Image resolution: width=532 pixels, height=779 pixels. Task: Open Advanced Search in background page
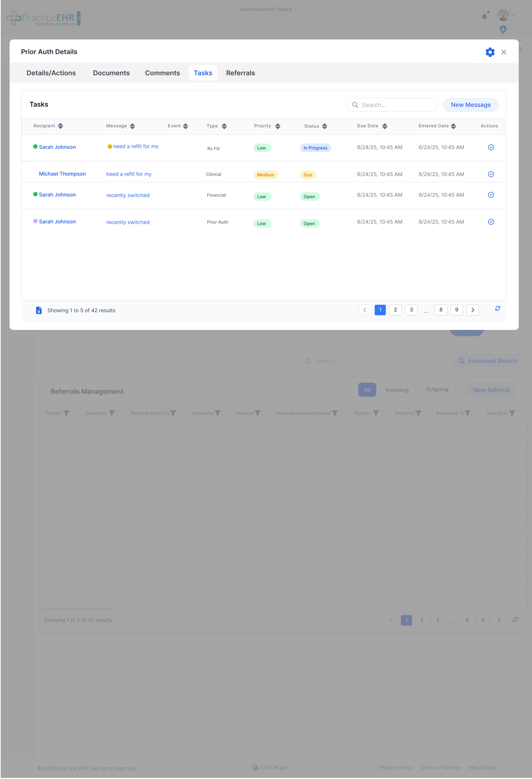tap(488, 361)
